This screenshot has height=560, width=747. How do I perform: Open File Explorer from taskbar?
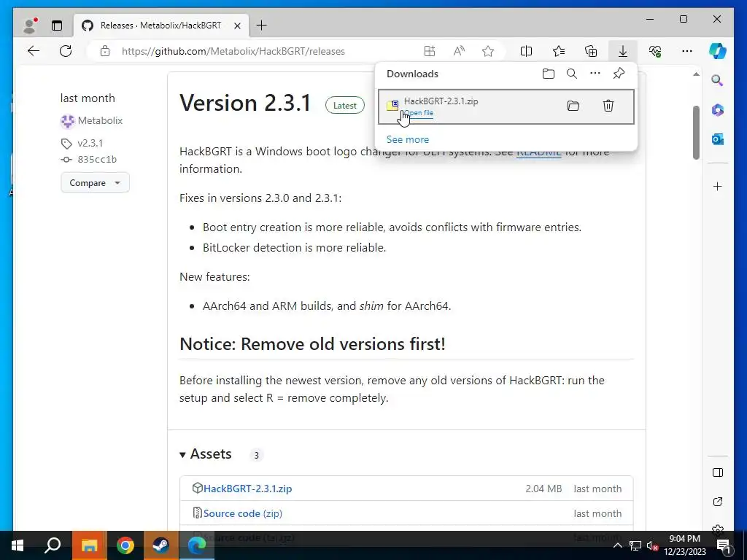coord(89,545)
